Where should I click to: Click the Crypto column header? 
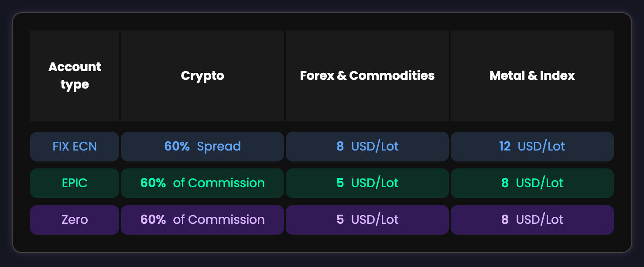(202, 75)
